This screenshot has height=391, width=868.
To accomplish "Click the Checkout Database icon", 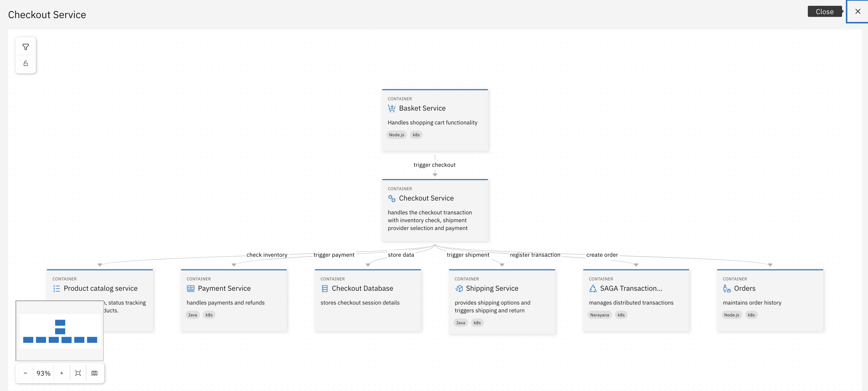I will click(x=324, y=288).
